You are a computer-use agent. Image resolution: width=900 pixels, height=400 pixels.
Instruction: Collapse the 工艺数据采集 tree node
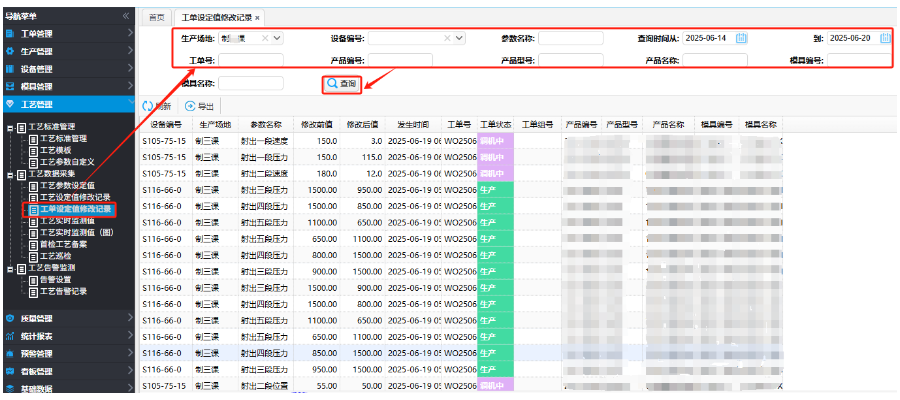point(10,174)
